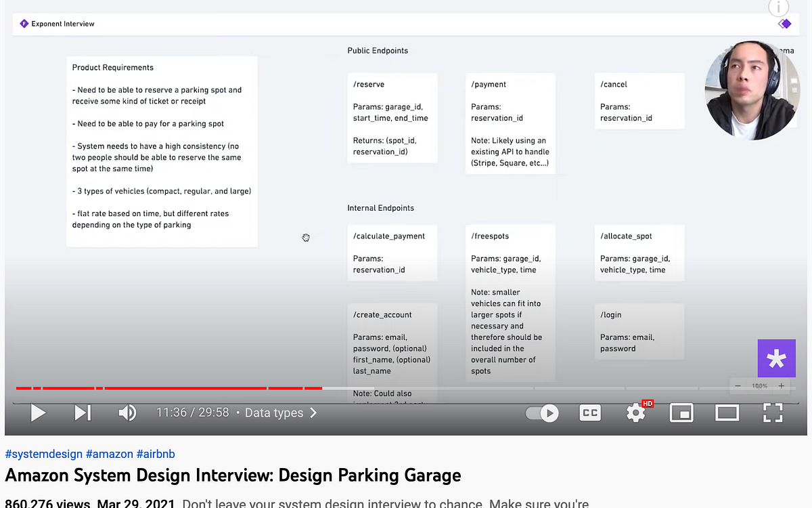Image resolution: width=812 pixels, height=508 pixels.
Task: Click the Exponent Interview diamond logo
Action: tap(24, 23)
